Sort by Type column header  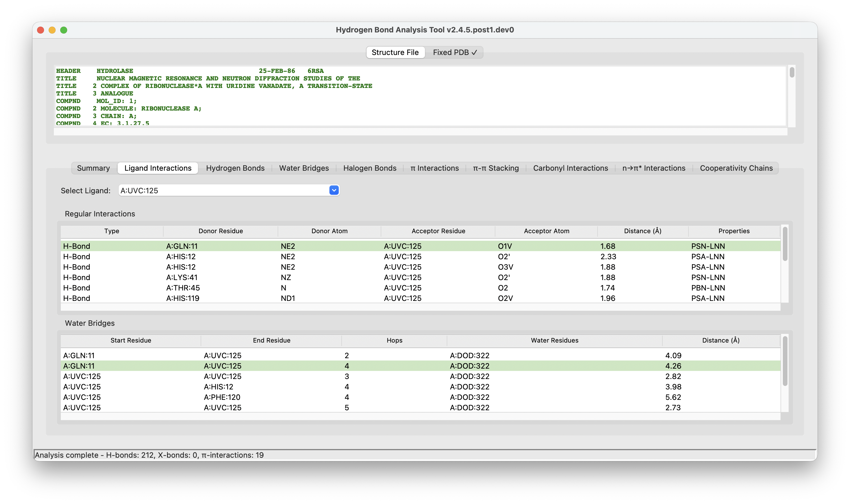point(112,231)
